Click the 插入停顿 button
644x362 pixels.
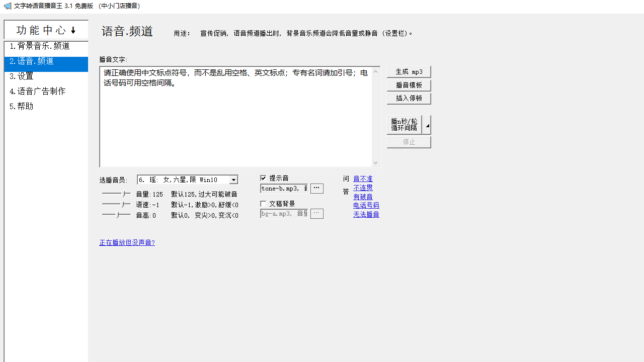(x=409, y=98)
